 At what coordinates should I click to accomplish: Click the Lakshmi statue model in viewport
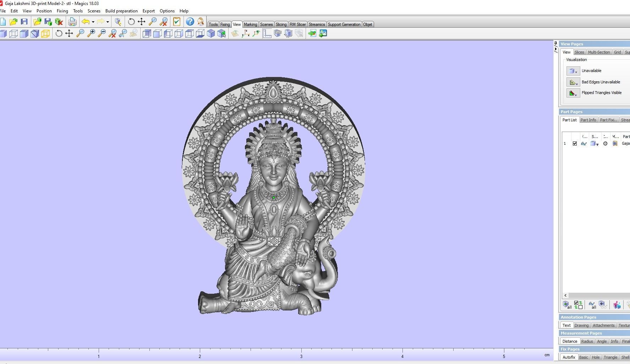pos(273,195)
